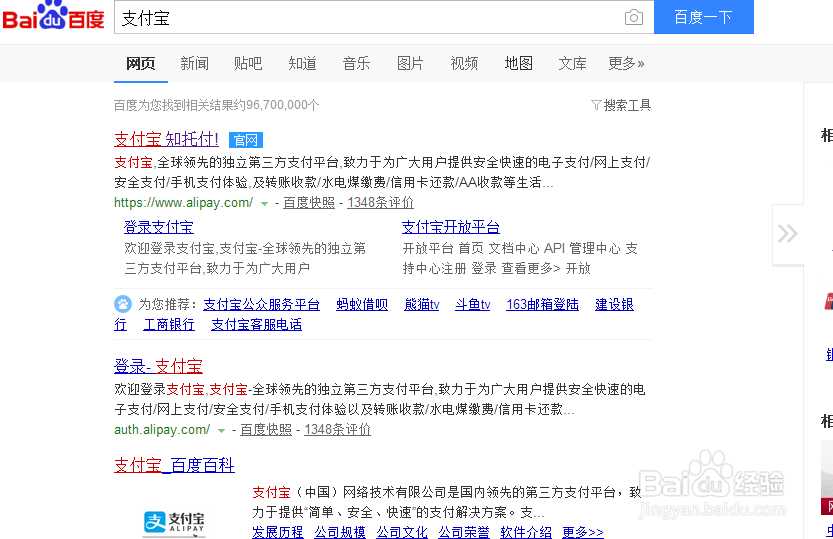Go to the 知道 tab
Screen dimensions: 833x539
[x=302, y=64]
